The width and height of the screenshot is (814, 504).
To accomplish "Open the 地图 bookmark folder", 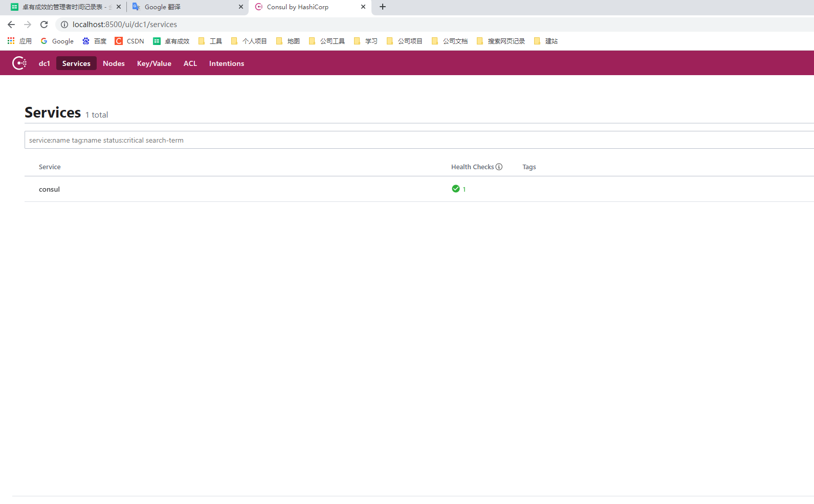I will coord(288,41).
